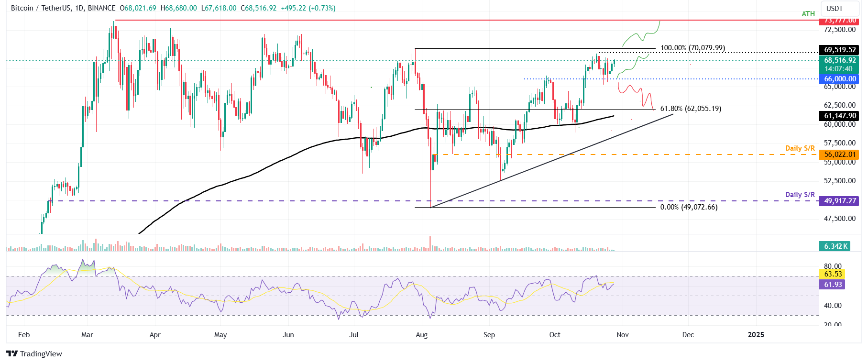Image resolution: width=868 pixels, height=364 pixels.
Task: Click the 72,500.00 price axis label
Action: click(x=839, y=30)
